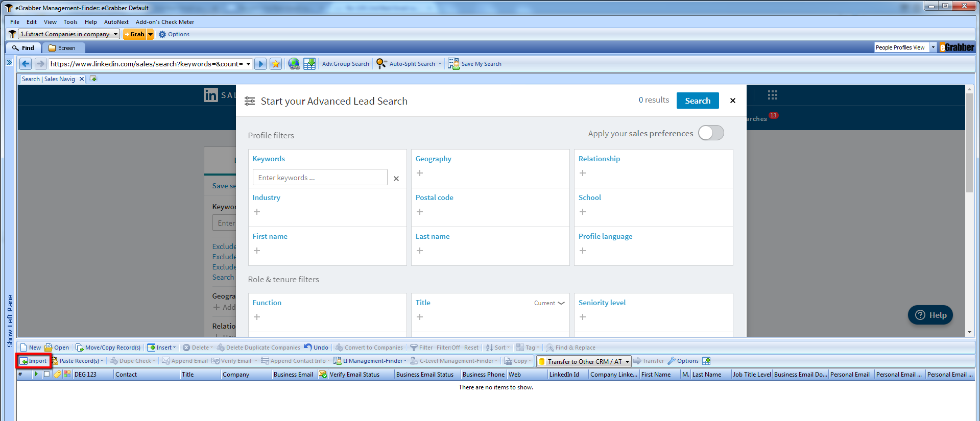Viewport: 980px width, 421px height.
Task: Click the LinkedIn apps grid icon
Action: (x=772, y=95)
